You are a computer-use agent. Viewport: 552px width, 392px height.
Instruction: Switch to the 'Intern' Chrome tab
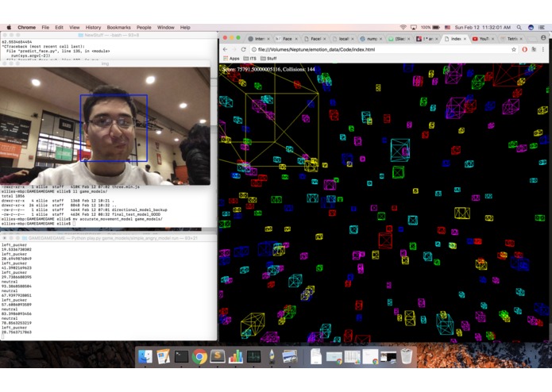(258, 39)
